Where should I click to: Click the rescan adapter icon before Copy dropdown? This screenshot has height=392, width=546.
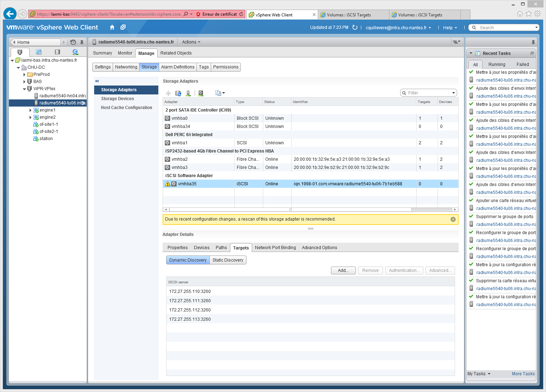click(201, 93)
